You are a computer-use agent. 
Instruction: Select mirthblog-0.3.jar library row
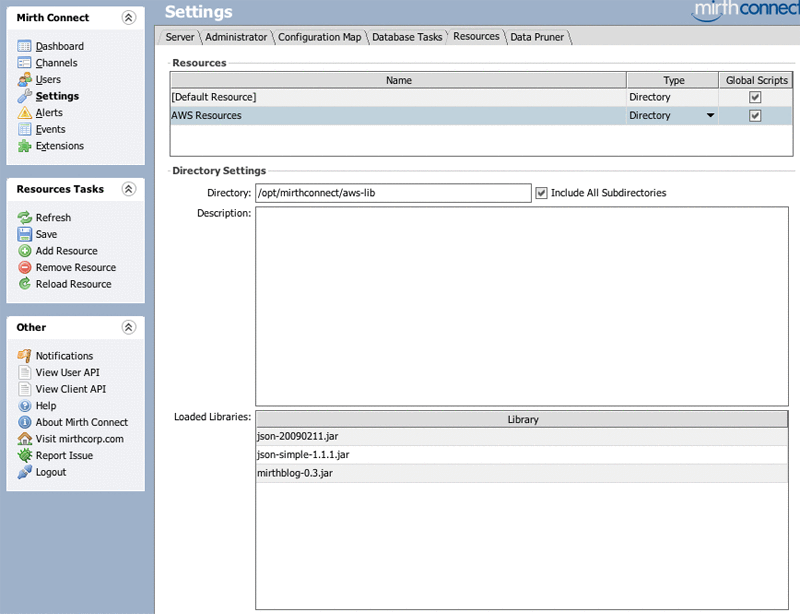tap(522, 473)
